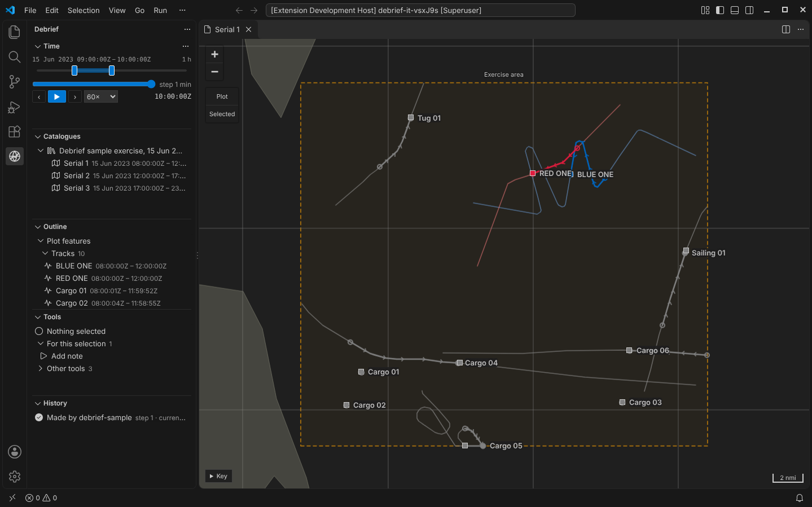
Task: Zoom out on the map
Action: (x=214, y=72)
